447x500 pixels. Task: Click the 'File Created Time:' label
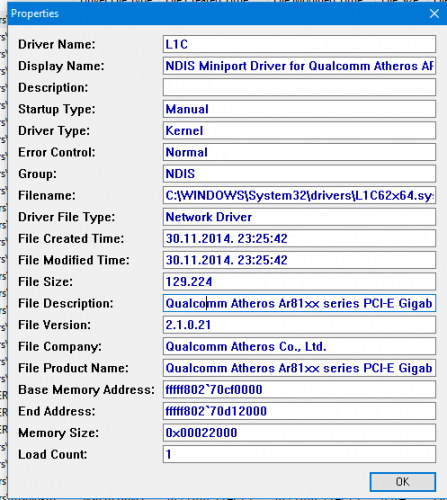pyautogui.click(x=71, y=239)
